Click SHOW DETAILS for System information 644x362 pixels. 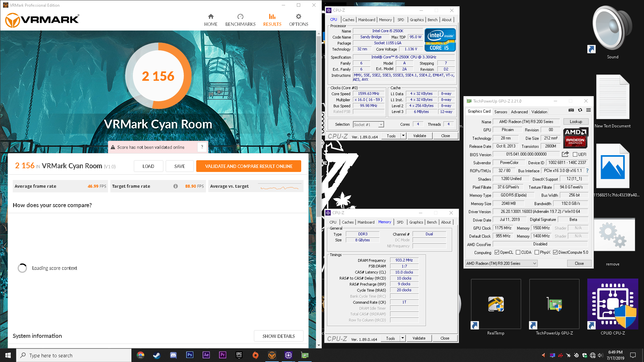pyautogui.click(x=278, y=336)
